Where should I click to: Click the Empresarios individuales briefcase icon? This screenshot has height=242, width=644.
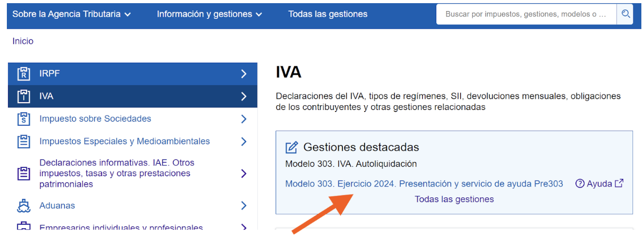pos(24,227)
